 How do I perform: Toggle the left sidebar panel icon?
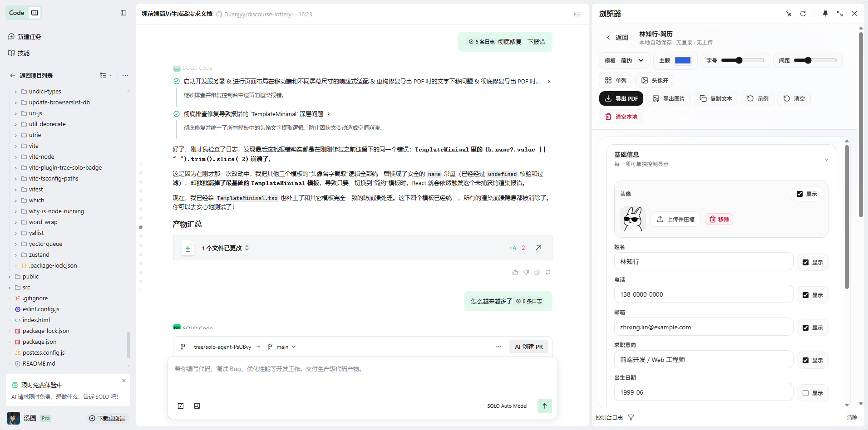coord(123,13)
